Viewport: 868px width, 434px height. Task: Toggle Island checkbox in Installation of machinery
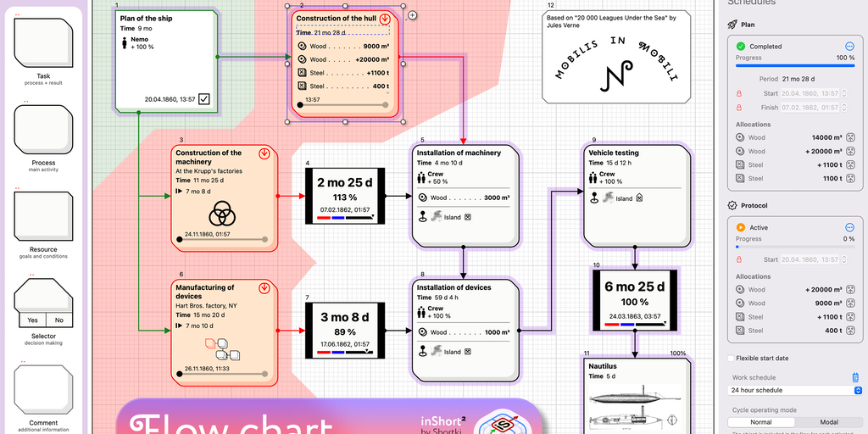[467, 217]
